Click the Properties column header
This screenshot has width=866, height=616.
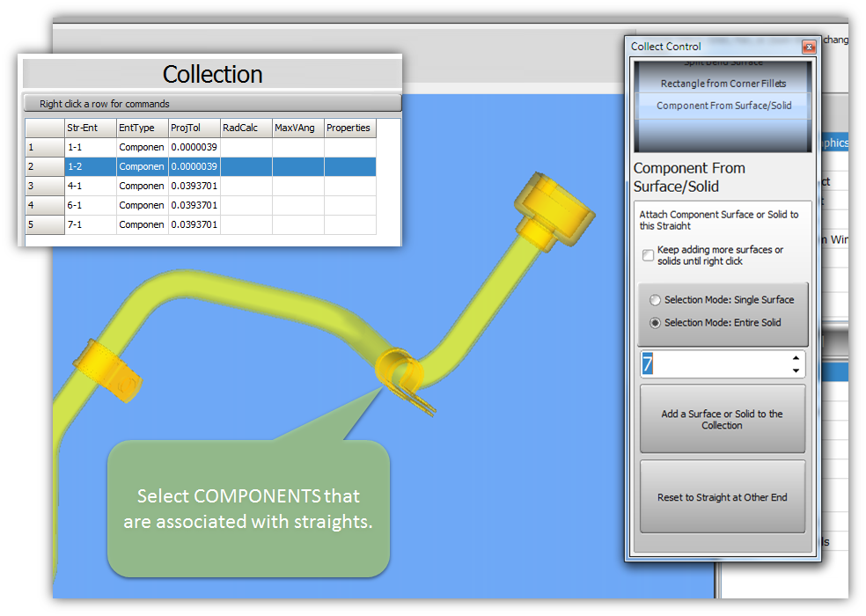tap(349, 128)
